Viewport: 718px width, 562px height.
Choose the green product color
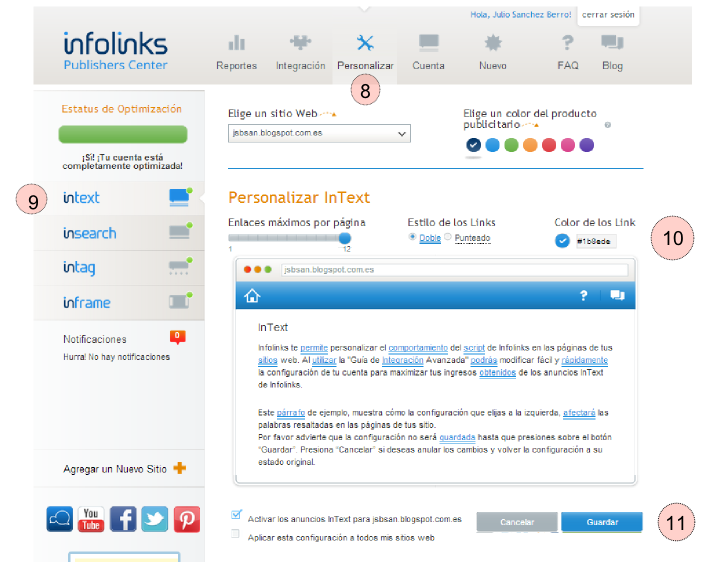[511, 145]
